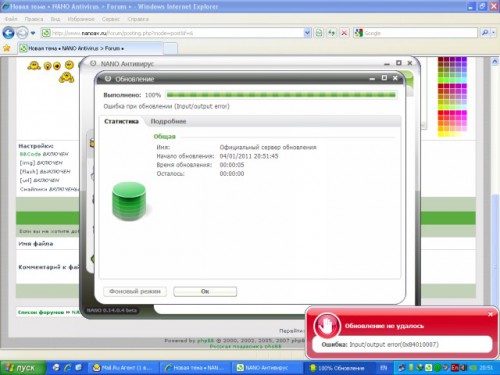
Task: Close the red update failed notification
Action: [490, 314]
